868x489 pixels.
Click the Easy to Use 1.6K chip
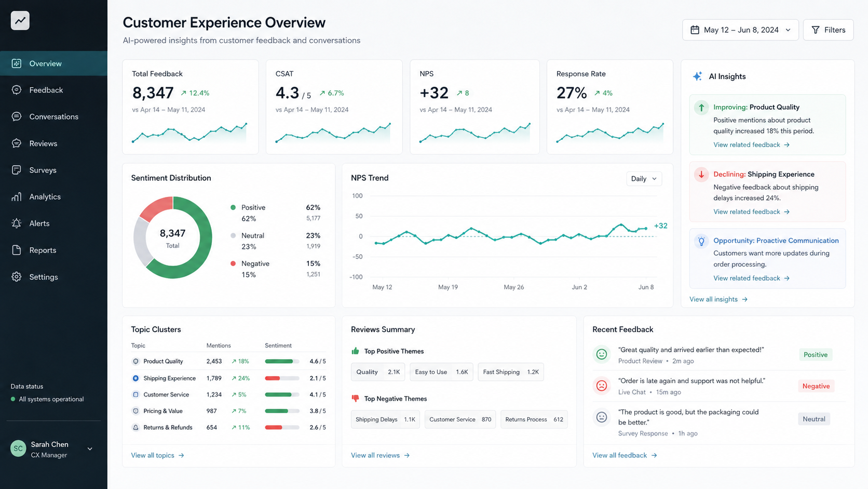tap(441, 372)
